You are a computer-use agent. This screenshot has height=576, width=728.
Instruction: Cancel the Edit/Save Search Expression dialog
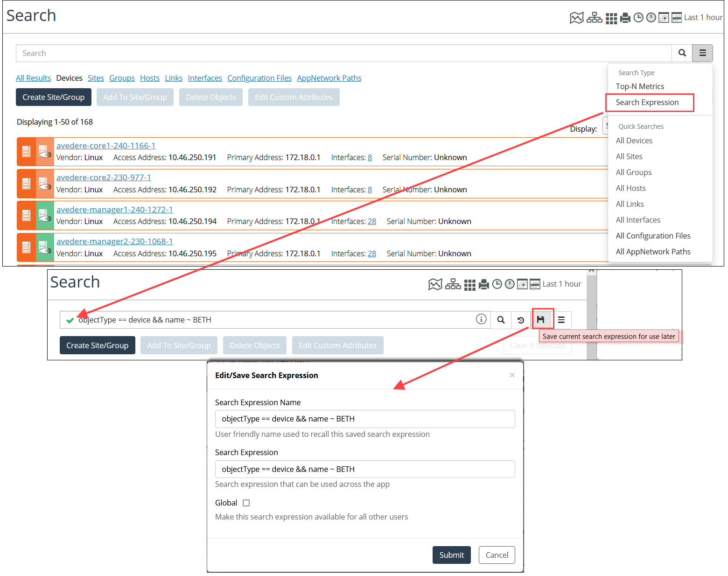click(497, 555)
